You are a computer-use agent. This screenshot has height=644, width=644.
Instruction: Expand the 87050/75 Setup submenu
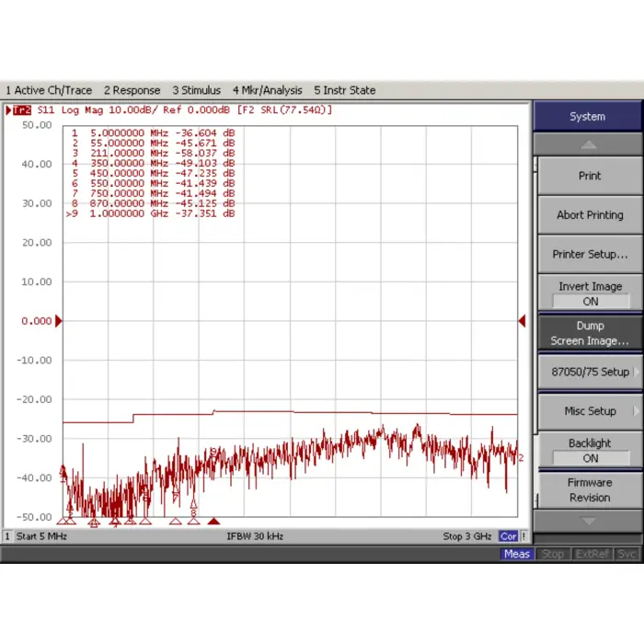tap(590, 372)
